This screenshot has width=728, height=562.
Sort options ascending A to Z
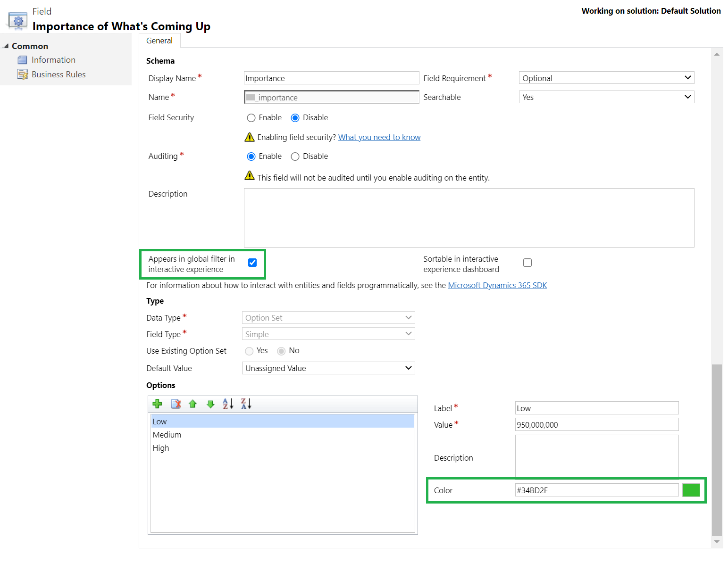[x=228, y=404]
